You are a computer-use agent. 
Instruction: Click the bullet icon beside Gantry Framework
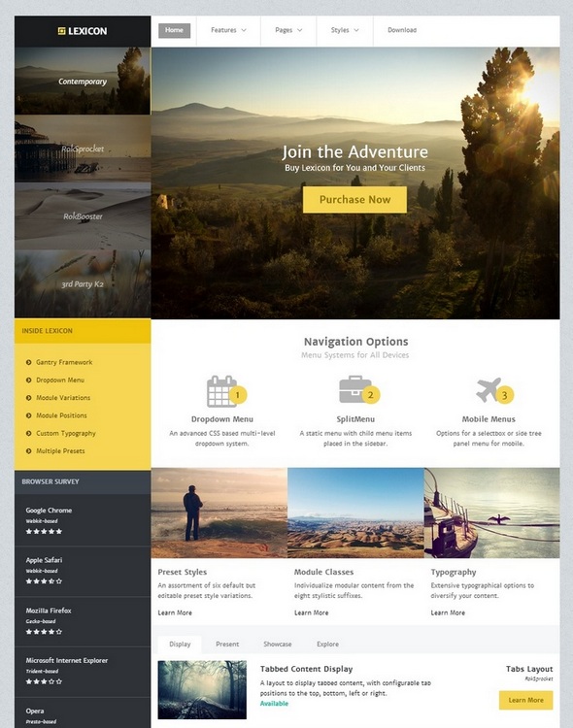click(x=29, y=362)
